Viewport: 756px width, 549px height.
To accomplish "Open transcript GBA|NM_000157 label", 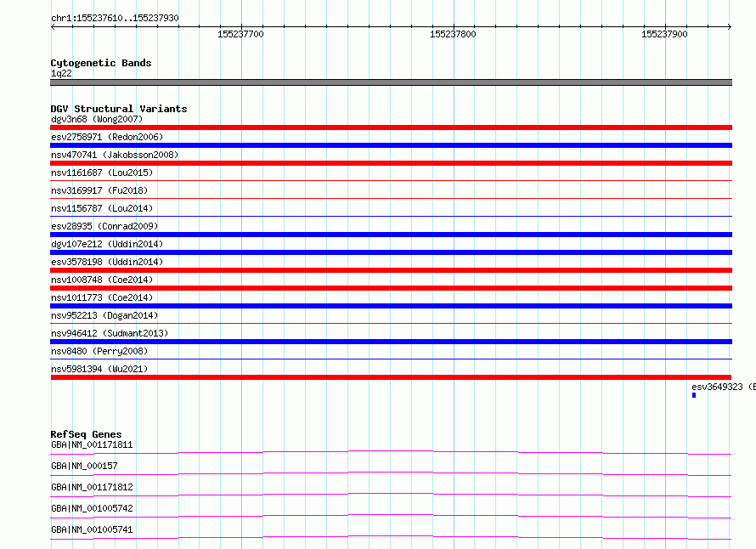I will 84,466.
